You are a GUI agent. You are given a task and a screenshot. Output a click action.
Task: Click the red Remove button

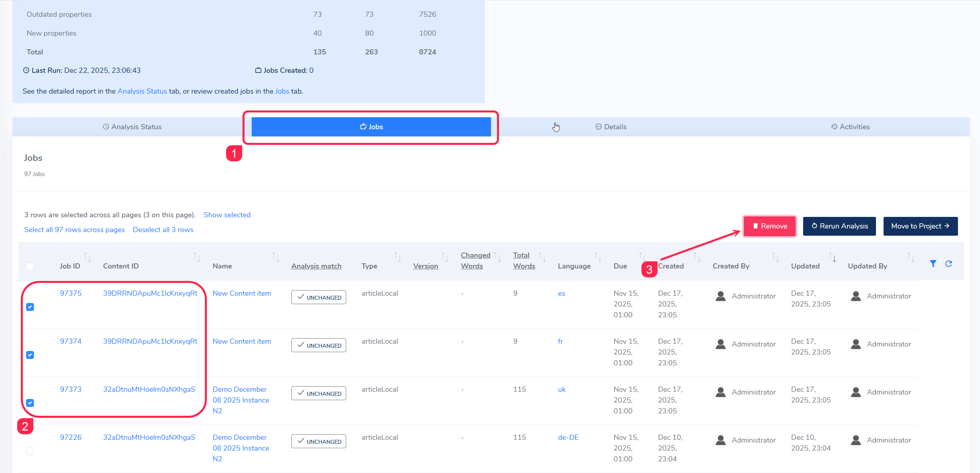(770, 226)
